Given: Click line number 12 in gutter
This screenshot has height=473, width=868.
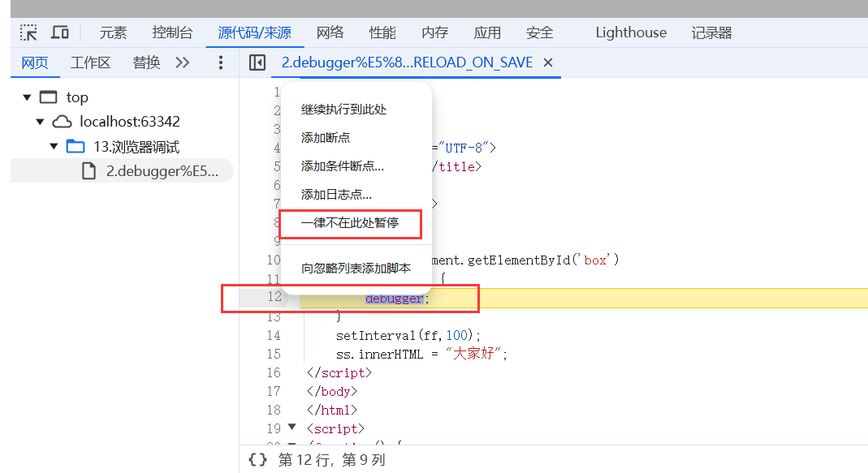Looking at the screenshot, I should 274,296.
